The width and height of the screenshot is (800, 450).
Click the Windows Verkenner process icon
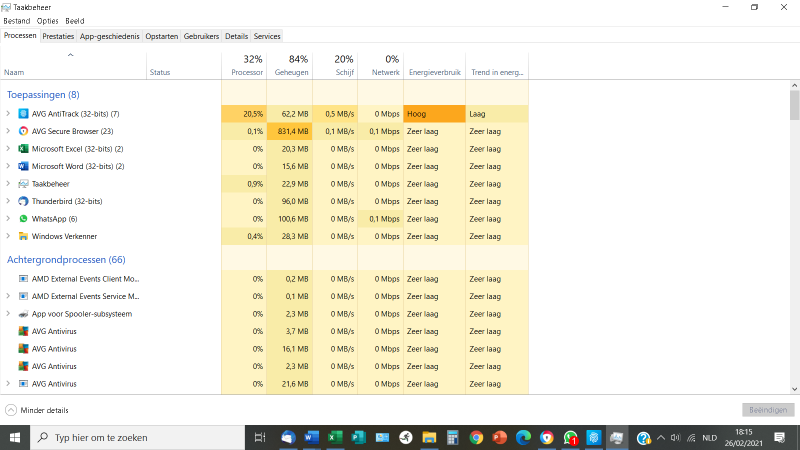pos(23,236)
